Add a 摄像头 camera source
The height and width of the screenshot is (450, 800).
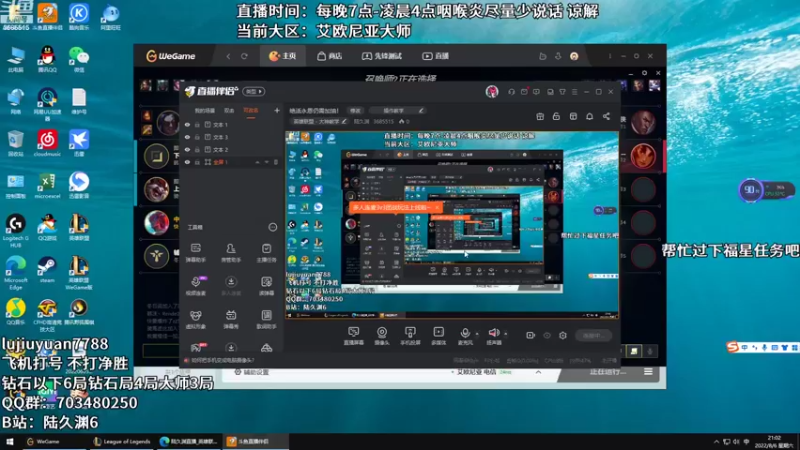point(382,336)
